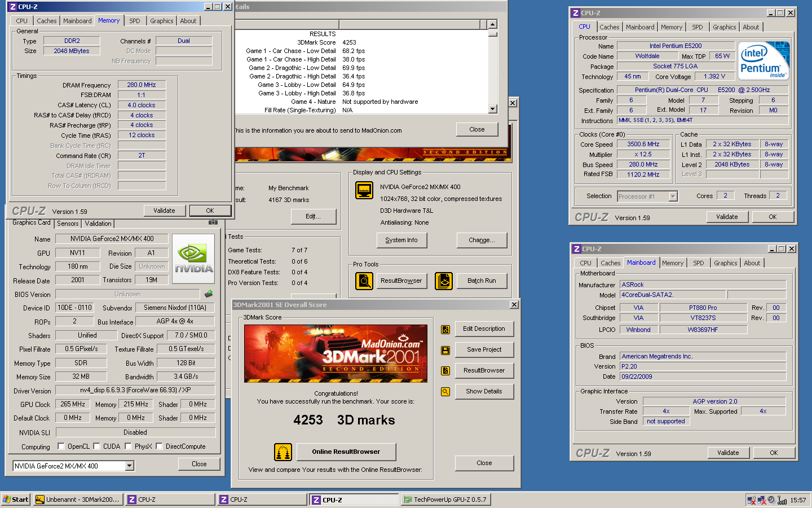
Task: Click the 3DMark2001 banner image in score window
Action: point(336,354)
